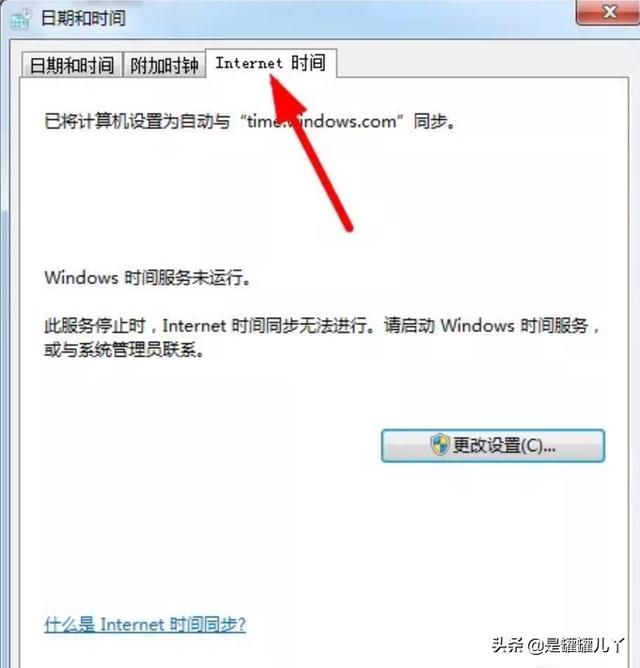Click the Windows 时间服务未运行 status line
The image size is (640, 668).
click(x=148, y=278)
